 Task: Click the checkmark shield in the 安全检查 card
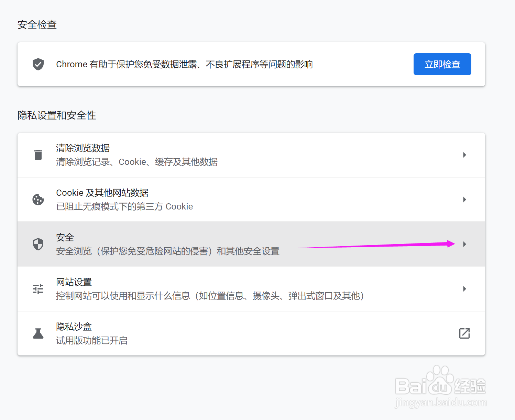click(38, 64)
